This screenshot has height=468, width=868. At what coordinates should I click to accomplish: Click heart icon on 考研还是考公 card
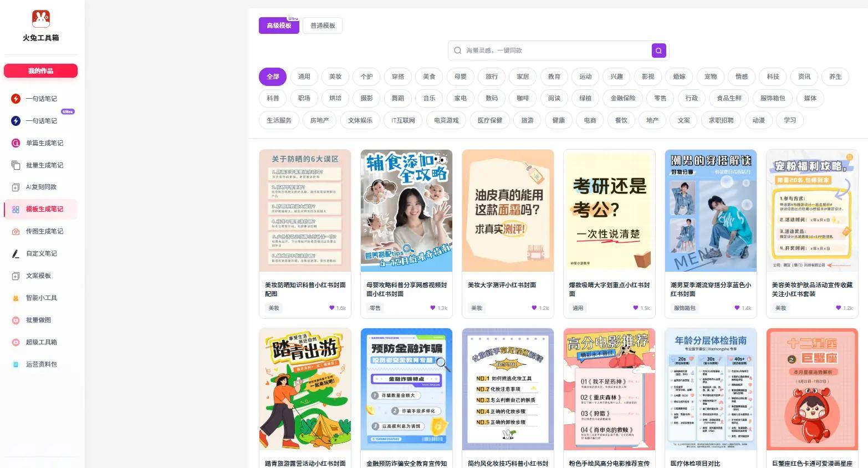(x=636, y=308)
